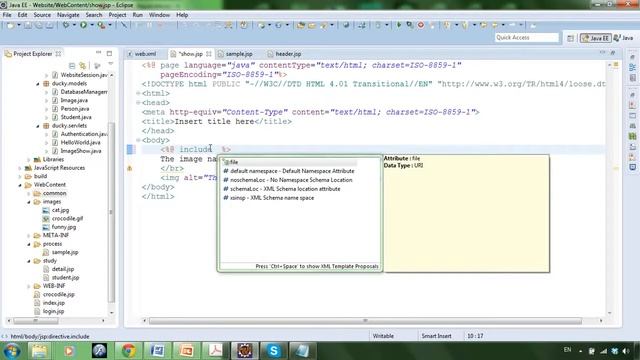Select 'default namespace' proposal in list
Image resolution: width=640 pixels, height=360 pixels.
click(x=292, y=171)
